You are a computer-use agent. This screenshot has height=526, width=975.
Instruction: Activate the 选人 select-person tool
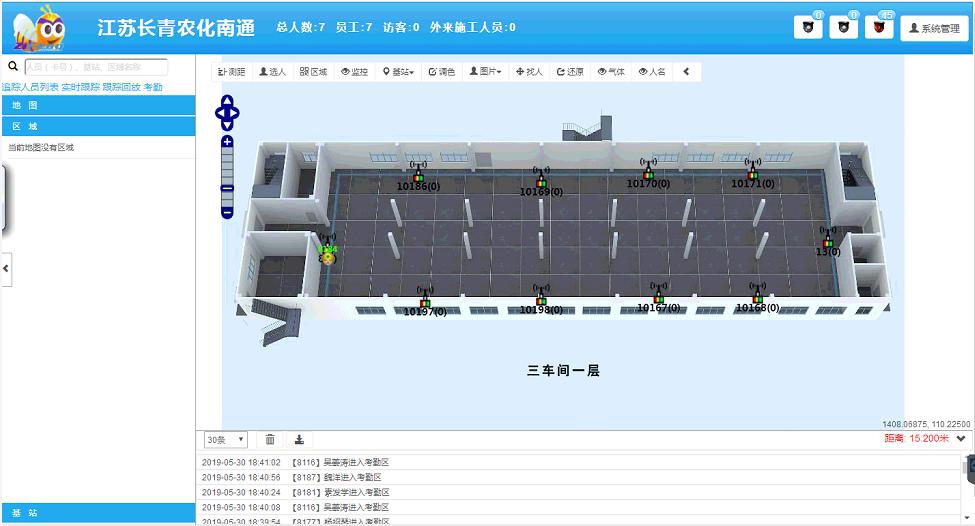point(272,72)
